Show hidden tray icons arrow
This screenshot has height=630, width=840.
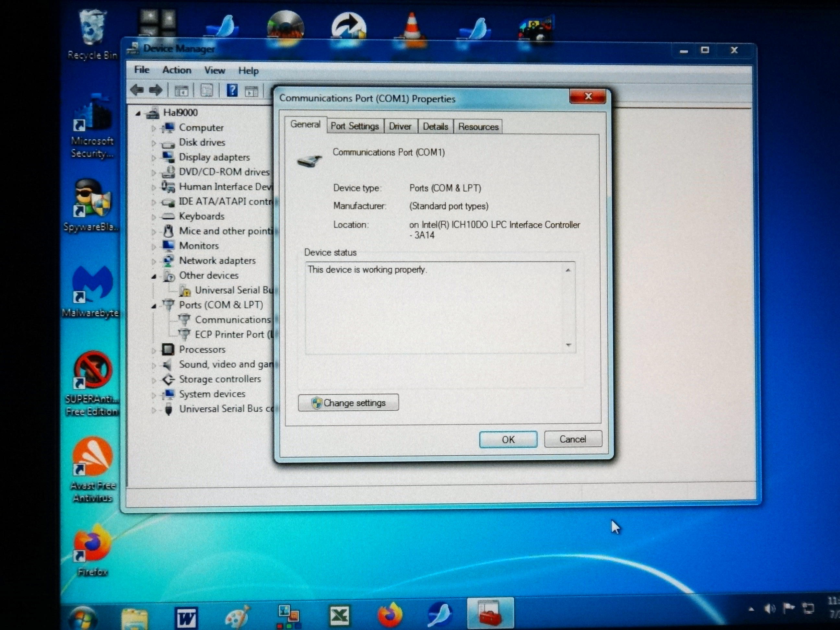[751, 609]
